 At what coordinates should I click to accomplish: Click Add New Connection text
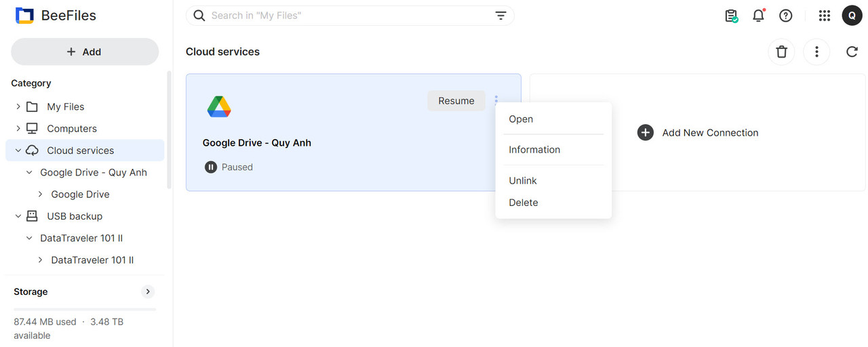click(710, 133)
